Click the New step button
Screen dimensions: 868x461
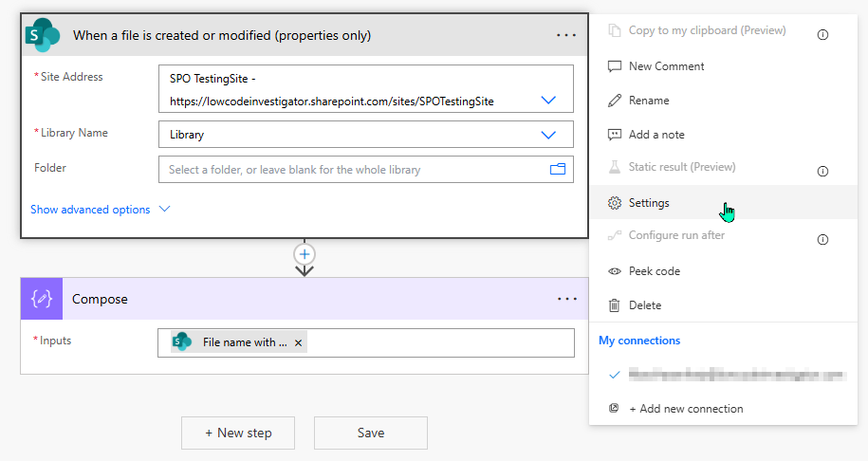point(238,433)
